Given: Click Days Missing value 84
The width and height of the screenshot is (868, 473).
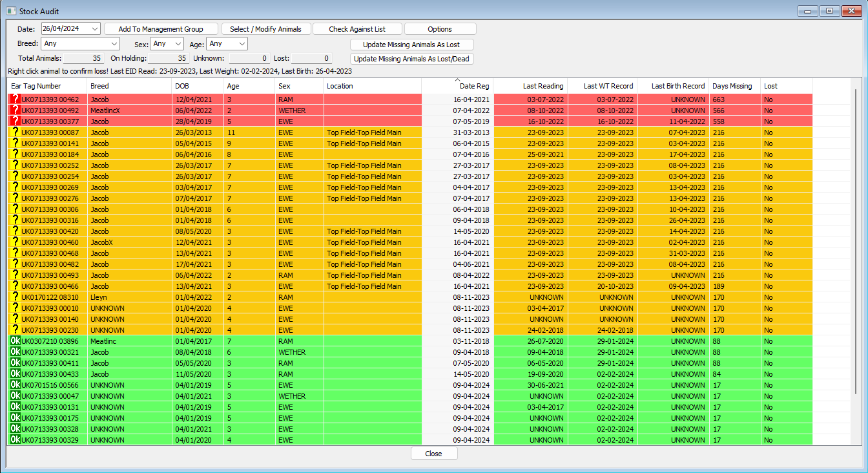Looking at the screenshot, I should [x=735, y=374].
